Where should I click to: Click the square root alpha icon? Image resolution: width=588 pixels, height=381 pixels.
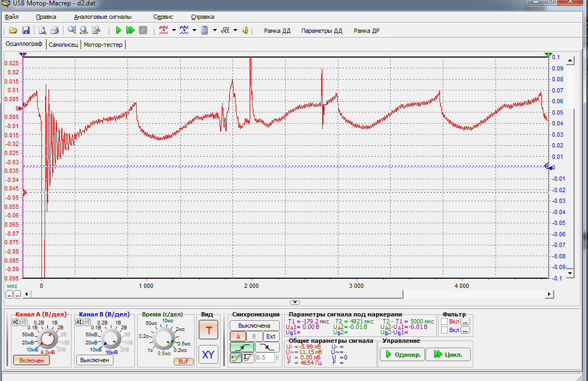click(x=225, y=30)
